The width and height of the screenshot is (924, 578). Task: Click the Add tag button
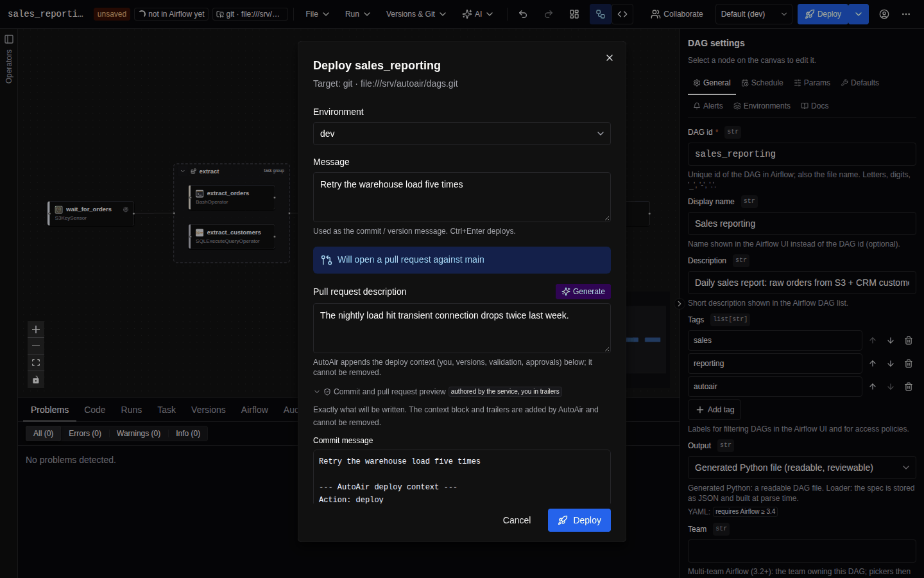coord(715,410)
